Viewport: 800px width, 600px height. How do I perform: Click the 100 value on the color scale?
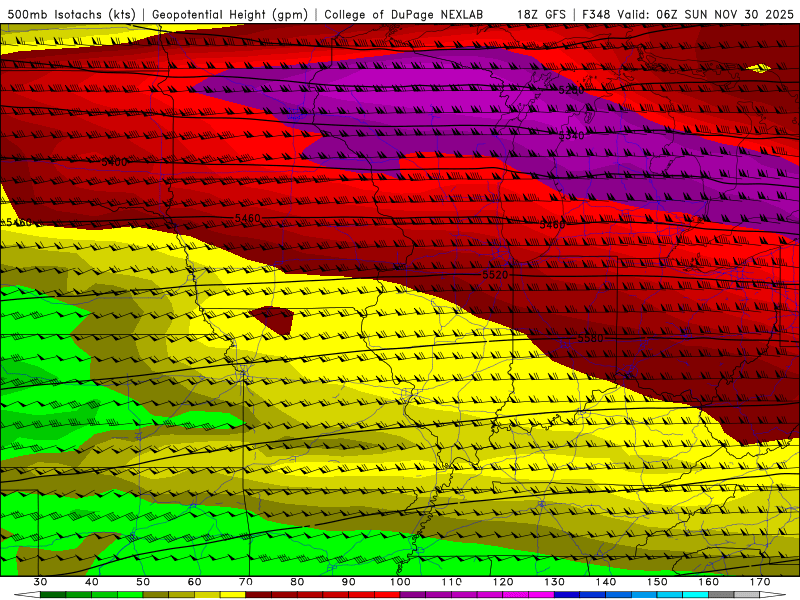click(400, 582)
